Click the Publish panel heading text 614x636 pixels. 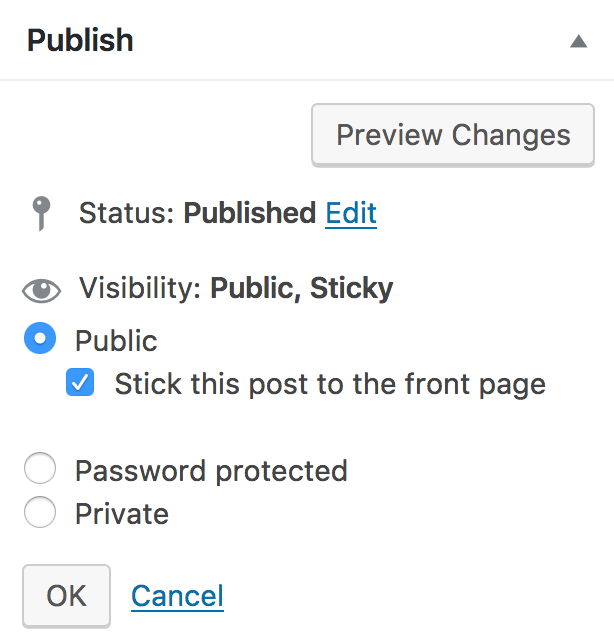coord(80,41)
